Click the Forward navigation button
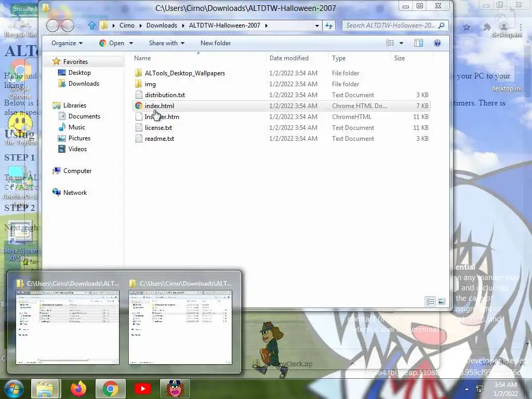The width and height of the screenshot is (532, 399). [68, 25]
